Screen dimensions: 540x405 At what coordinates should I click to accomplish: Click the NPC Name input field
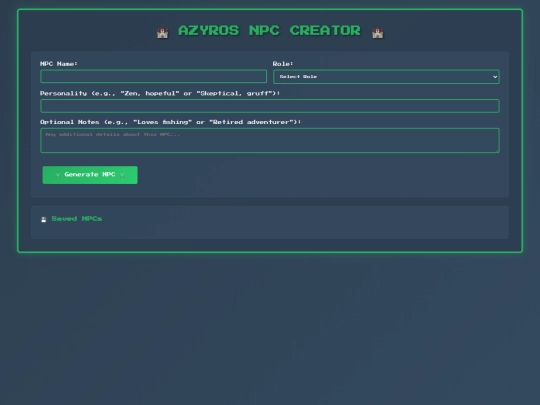point(153,76)
